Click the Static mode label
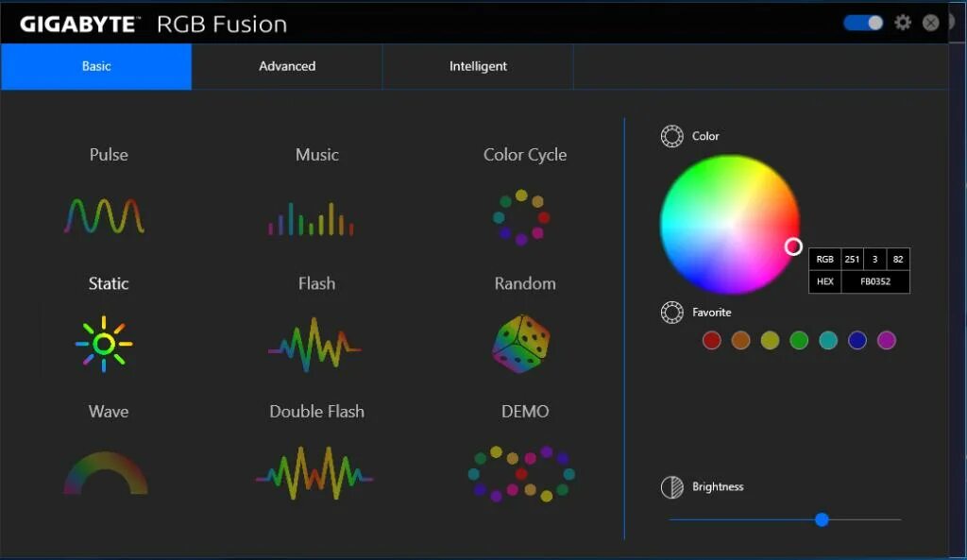Screen dimensions: 967x560 point(109,283)
